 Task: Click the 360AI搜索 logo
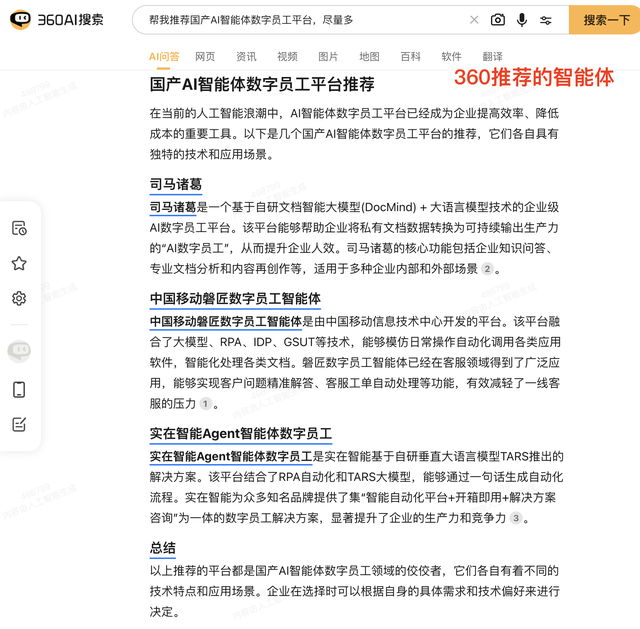pyautogui.click(x=57, y=20)
